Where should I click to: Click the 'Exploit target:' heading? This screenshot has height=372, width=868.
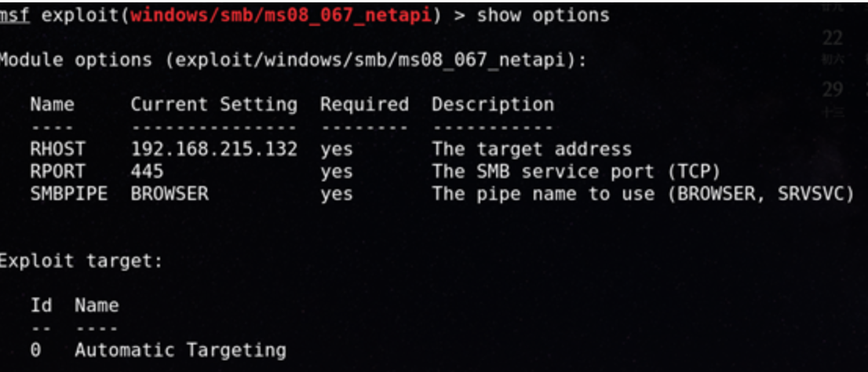(80, 261)
